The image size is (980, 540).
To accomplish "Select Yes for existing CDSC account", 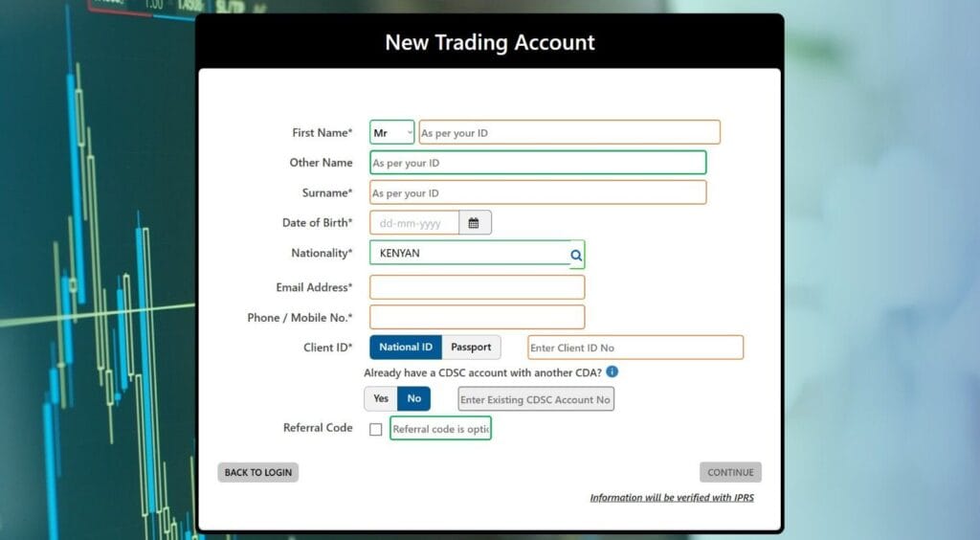I will click(x=381, y=398).
